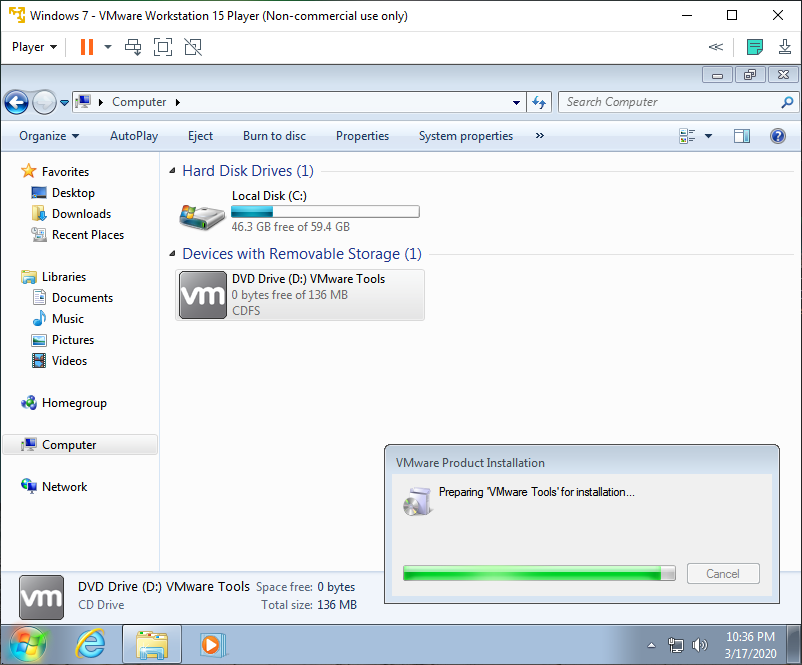Click Burn to disc
The width and height of the screenshot is (802, 665).
coord(274,136)
